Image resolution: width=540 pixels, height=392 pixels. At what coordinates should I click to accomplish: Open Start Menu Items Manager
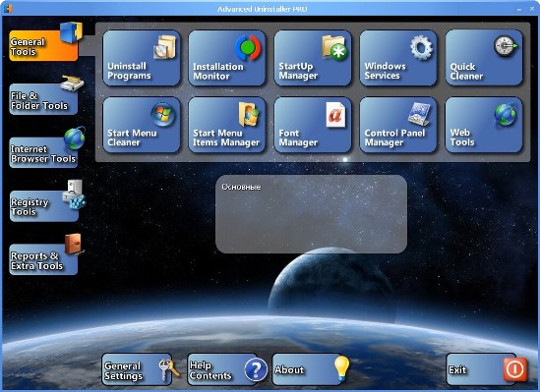click(227, 125)
